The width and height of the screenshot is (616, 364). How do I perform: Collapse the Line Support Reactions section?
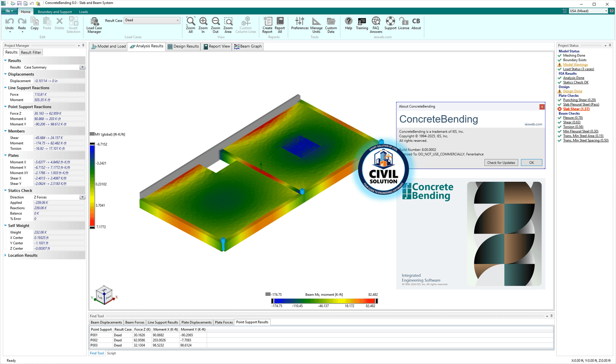click(x=5, y=88)
